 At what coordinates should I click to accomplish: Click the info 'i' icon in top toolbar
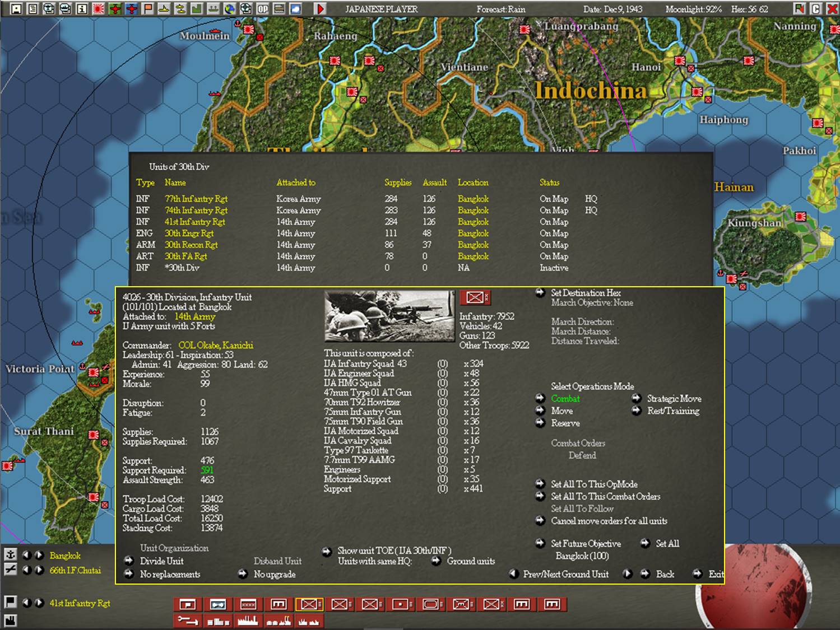click(x=82, y=9)
